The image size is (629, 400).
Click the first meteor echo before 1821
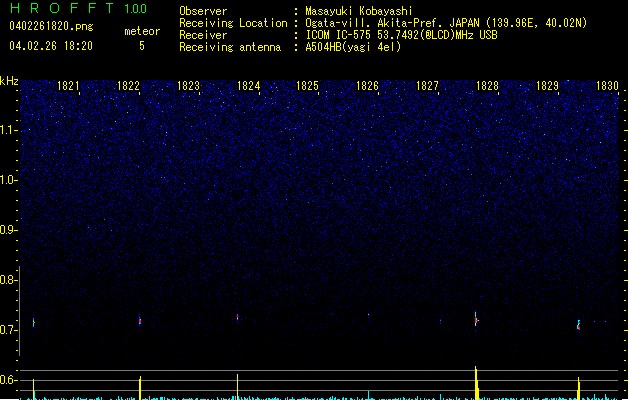[34, 322]
